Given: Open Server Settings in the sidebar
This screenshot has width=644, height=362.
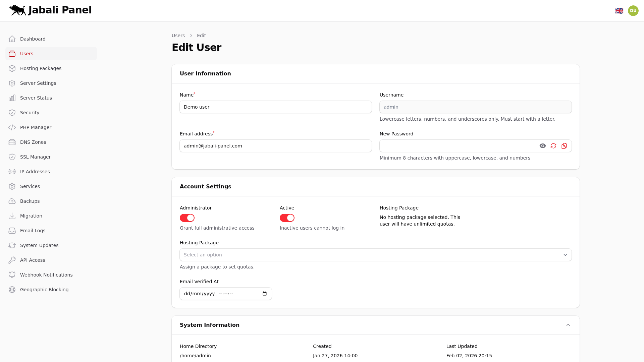Looking at the screenshot, I should point(38,83).
